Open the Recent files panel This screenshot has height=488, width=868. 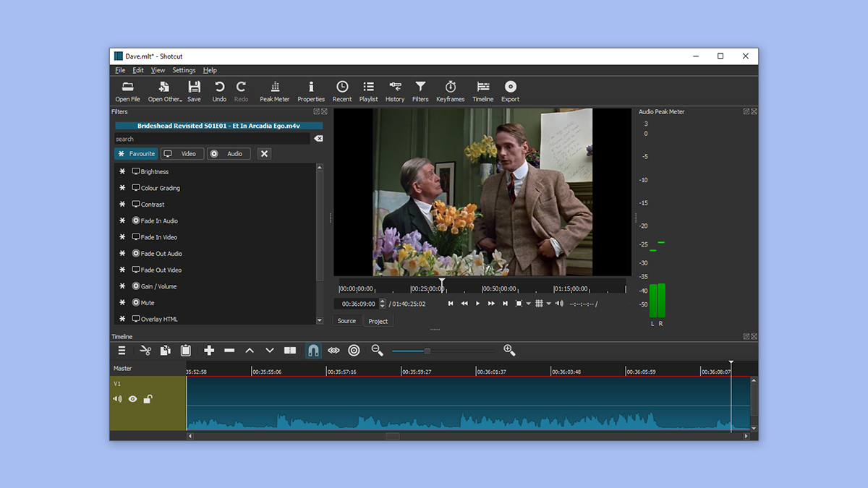342,91
